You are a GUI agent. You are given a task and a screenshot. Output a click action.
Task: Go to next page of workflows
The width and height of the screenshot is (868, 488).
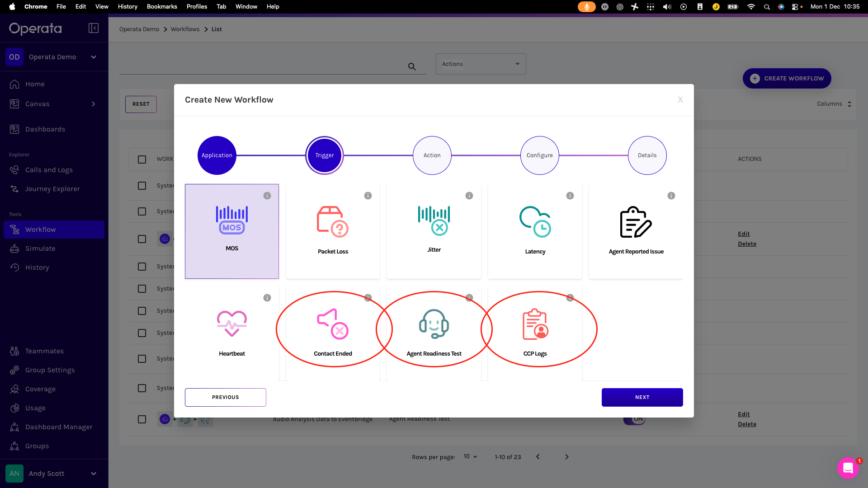click(566, 457)
